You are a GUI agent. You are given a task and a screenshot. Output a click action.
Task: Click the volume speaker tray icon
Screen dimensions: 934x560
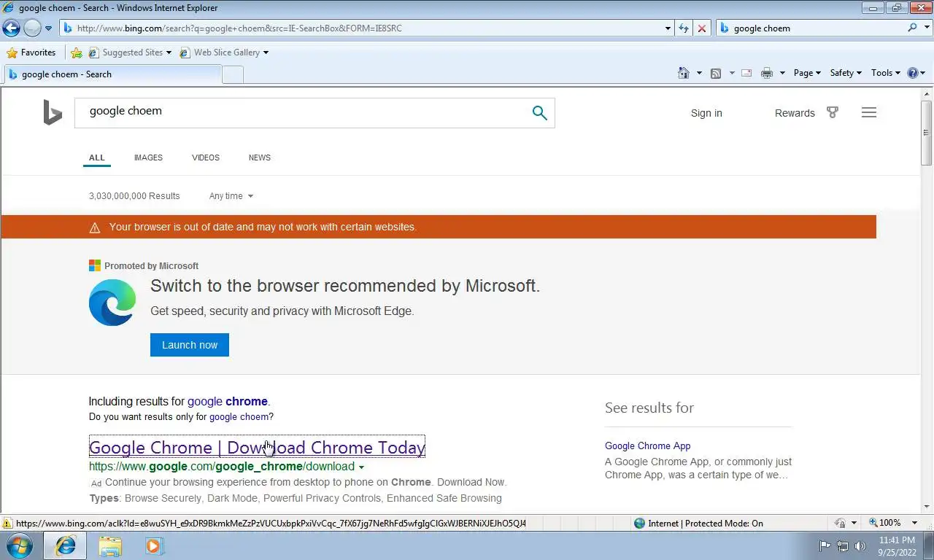860,545
